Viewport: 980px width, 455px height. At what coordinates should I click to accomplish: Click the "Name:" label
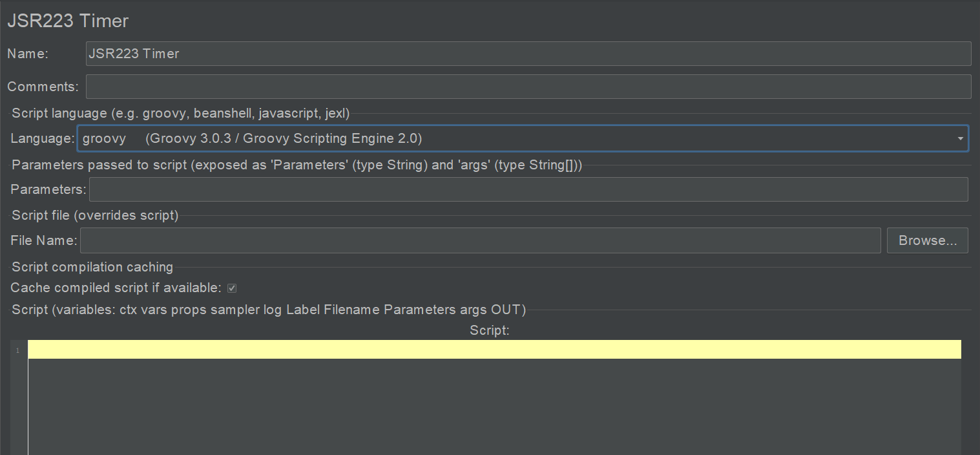(x=28, y=54)
